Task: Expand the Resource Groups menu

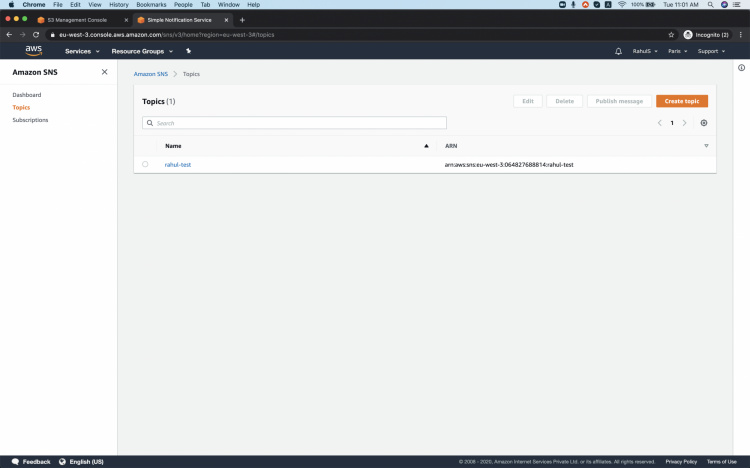Action: click(141, 51)
